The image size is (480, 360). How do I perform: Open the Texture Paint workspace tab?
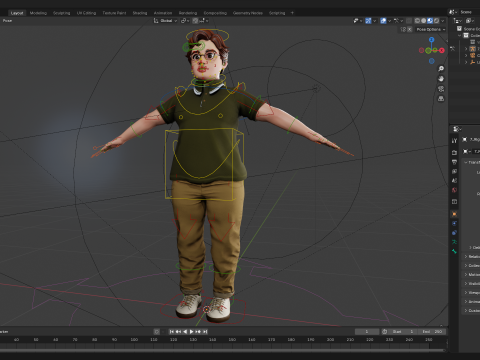tap(114, 13)
